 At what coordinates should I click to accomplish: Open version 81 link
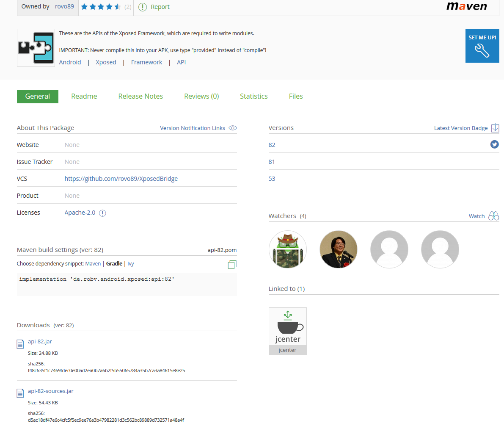tap(272, 162)
